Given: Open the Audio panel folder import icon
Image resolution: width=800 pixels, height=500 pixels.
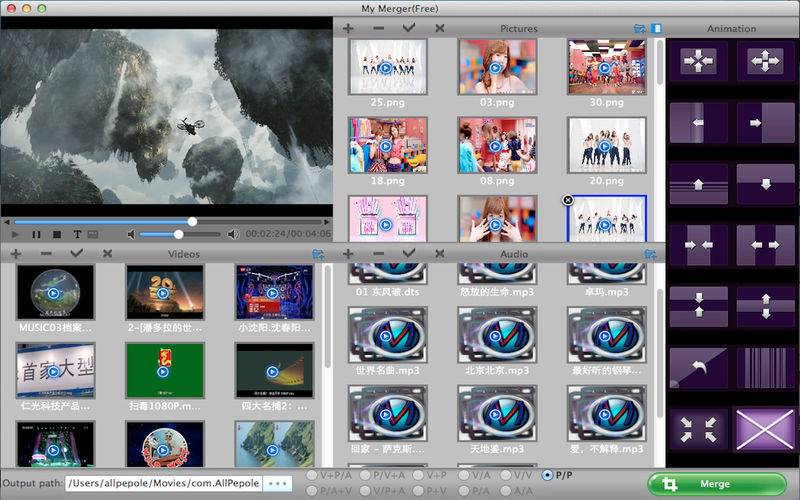Looking at the screenshot, I should pyautogui.click(x=650, y=254).
